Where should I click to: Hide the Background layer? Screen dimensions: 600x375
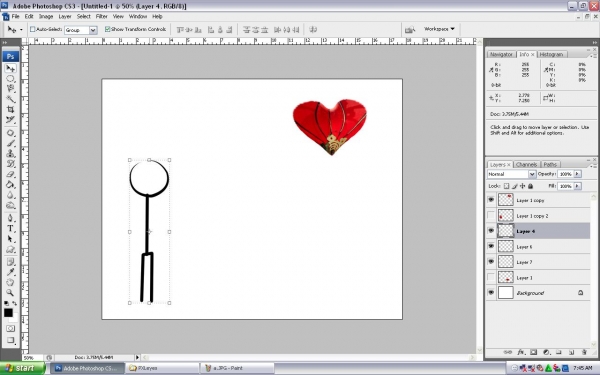pos(491,293)
